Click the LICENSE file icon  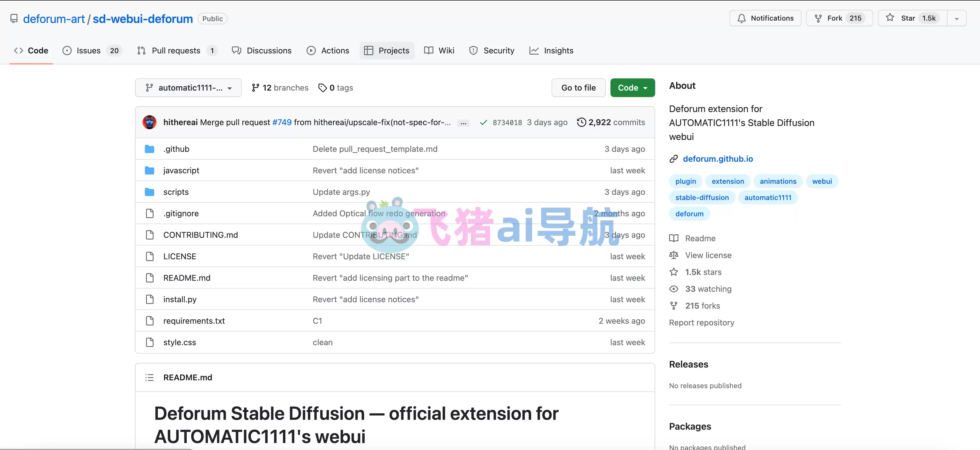[x=149, y=256]
